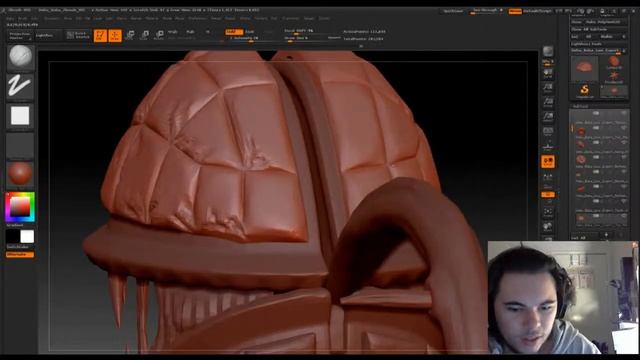Open the Alpha menu

point(10,18)
